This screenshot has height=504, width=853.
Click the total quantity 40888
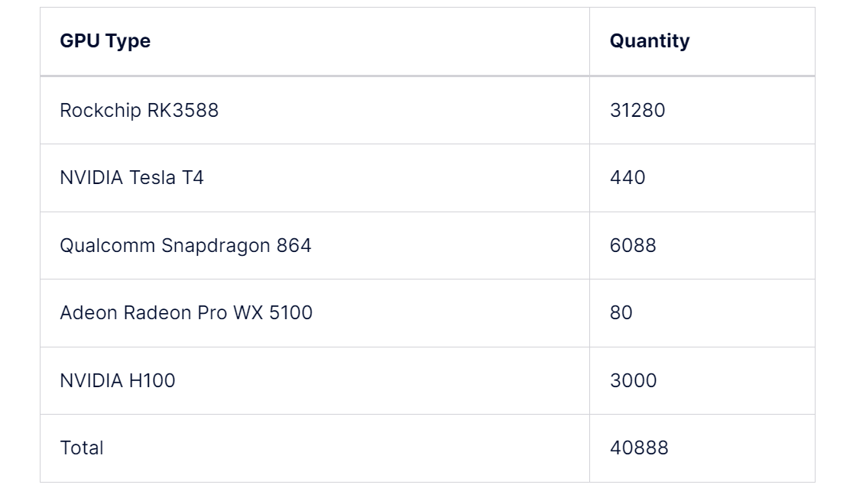[638, 448]
